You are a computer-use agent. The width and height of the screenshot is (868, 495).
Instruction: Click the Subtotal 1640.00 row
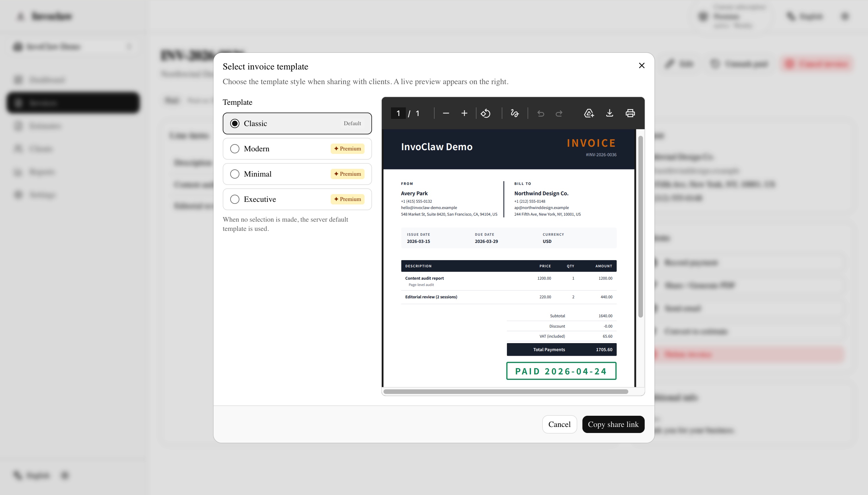pos(561,316)
